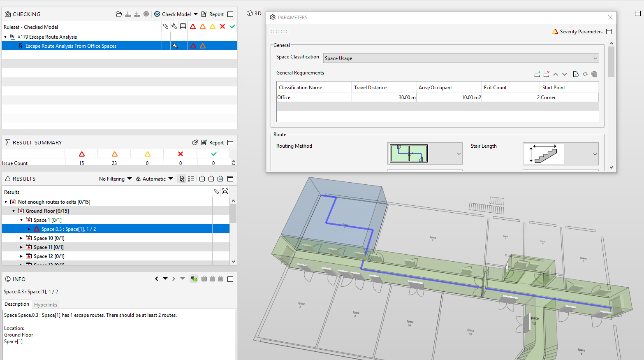
Task: Set selection basket from results
Action: click(x=220, y=179)
